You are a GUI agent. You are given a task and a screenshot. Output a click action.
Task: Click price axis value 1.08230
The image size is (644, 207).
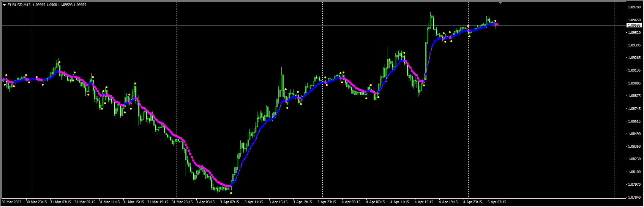(634, 159)
